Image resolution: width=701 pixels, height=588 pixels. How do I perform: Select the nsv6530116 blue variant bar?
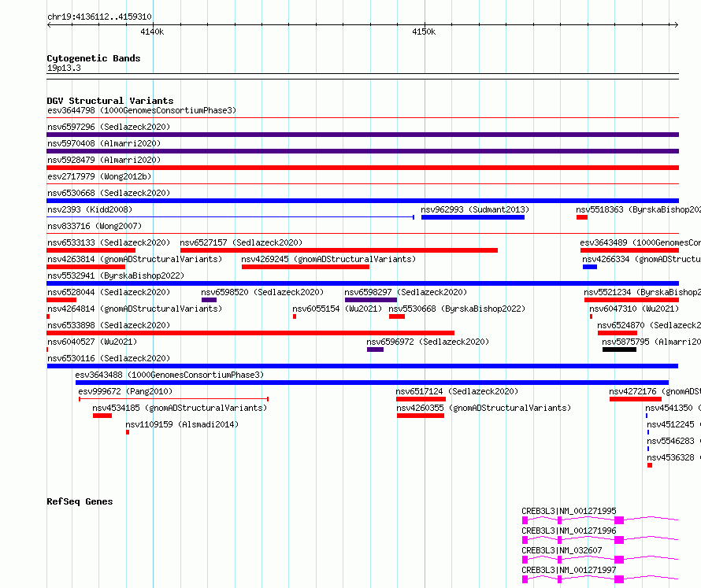[x=362, y=366]
